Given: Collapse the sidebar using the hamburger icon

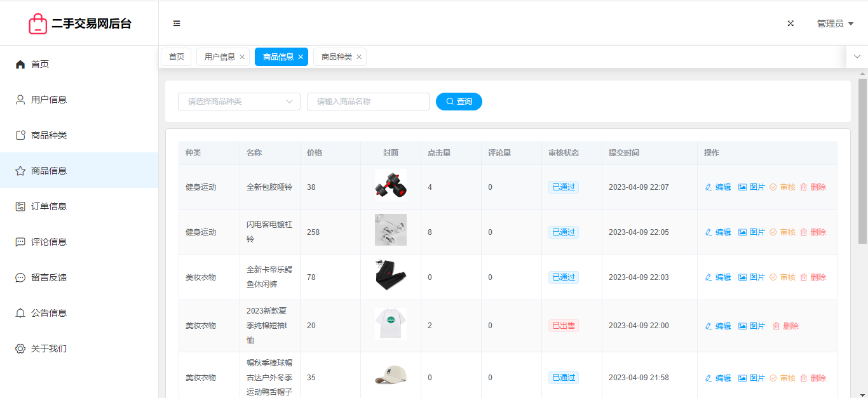Looking at the screenshot, I should point(177,23).
